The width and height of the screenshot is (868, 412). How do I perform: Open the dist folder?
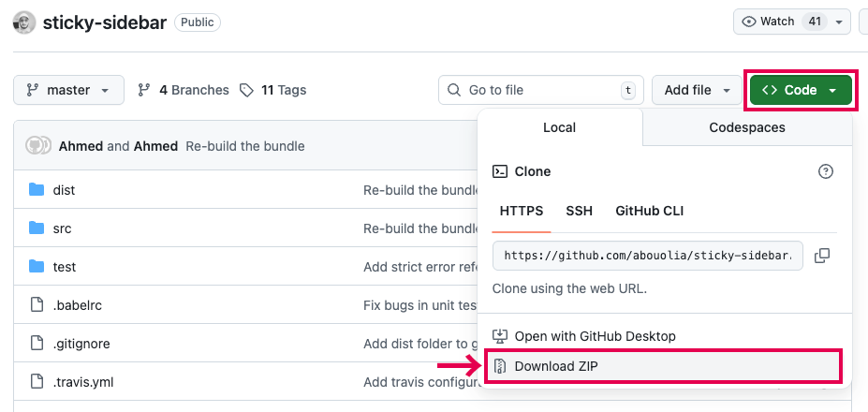coord(64,190)
